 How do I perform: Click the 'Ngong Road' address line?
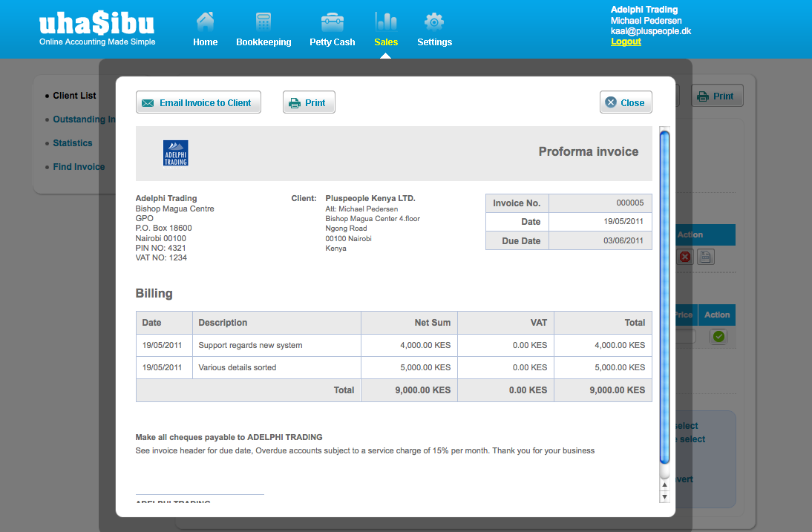(x=346, y=229)
